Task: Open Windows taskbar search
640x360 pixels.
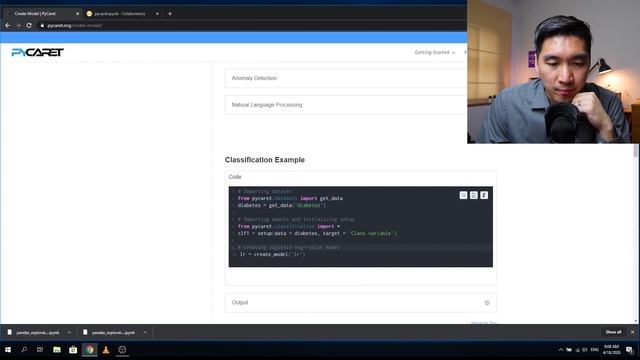Action: pyautogui.click(x=24, y=350)
